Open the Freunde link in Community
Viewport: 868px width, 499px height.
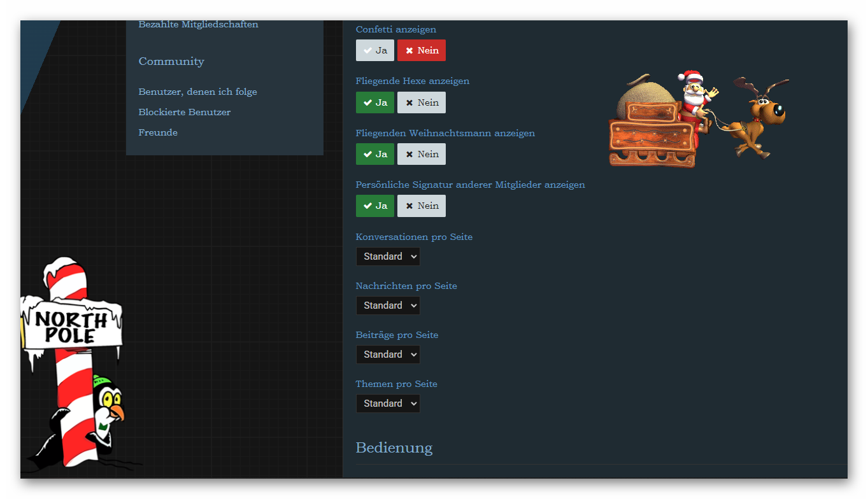click(x=158, y=132)
